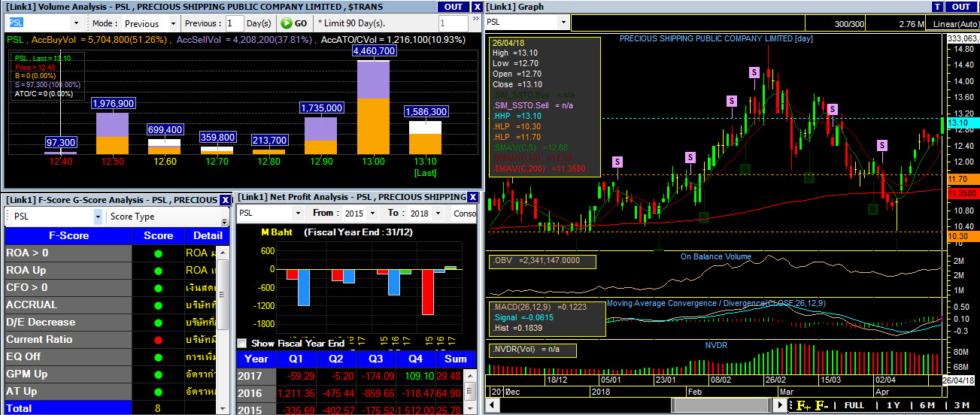This screenshot has width=980, height=415.
Task: Open Net Profit symbol PSL dropdown
Action: click(297, 214)
